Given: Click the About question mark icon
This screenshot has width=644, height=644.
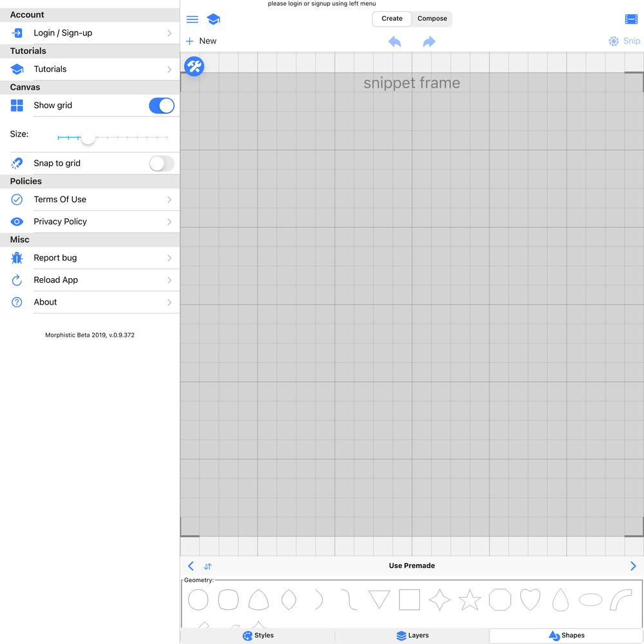Looking at the screenshot, I should click(x=17, y=302).
